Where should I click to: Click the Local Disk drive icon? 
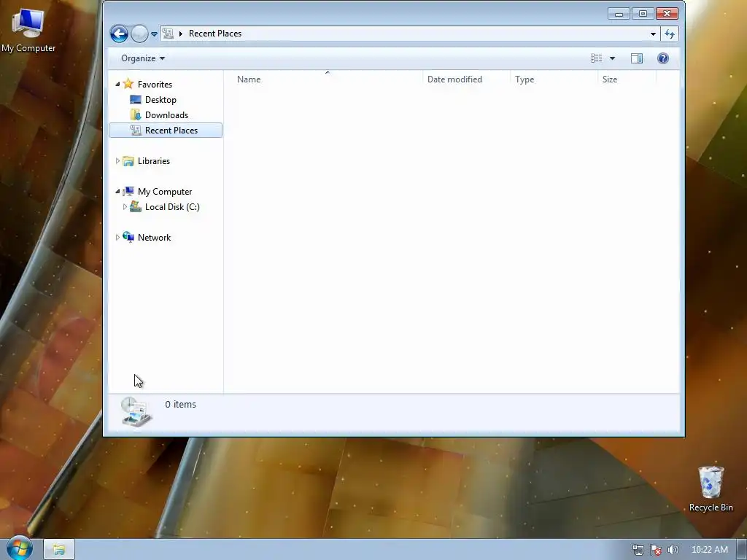pyautogui.click(x=136, y=206)
